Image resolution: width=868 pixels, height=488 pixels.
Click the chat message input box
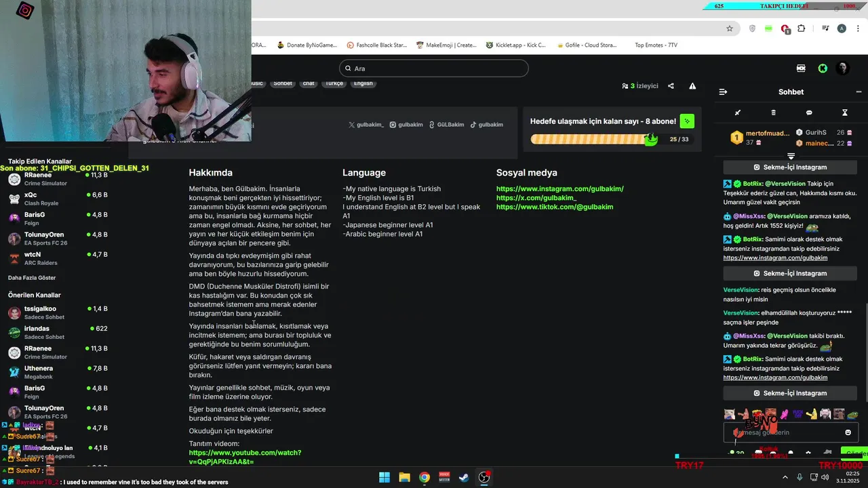click(x=790, y=432)
